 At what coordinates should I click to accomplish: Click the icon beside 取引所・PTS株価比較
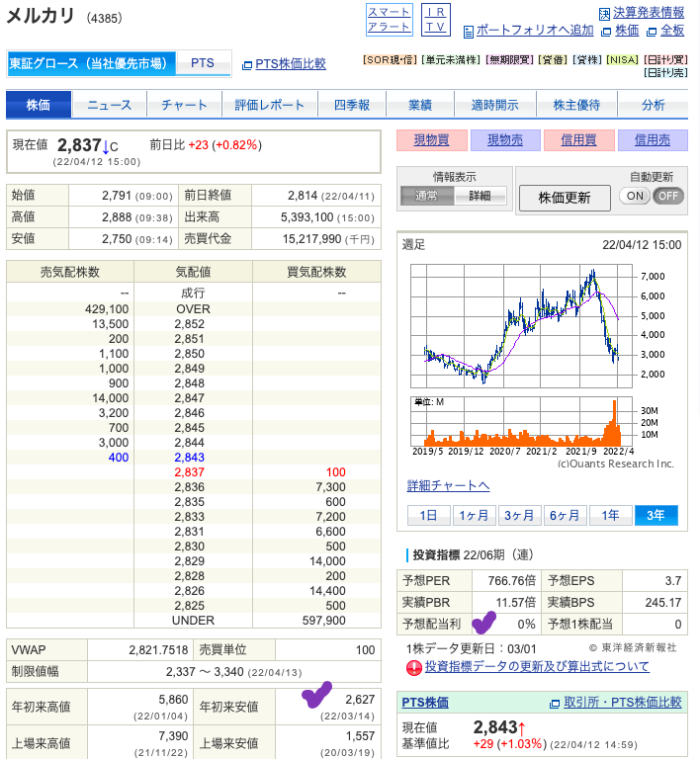click(555, 704)
